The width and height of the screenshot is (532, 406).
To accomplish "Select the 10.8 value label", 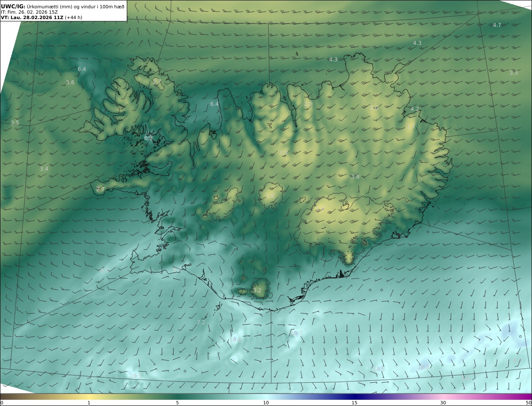I will pyautogui.click(x=423, y=367).
